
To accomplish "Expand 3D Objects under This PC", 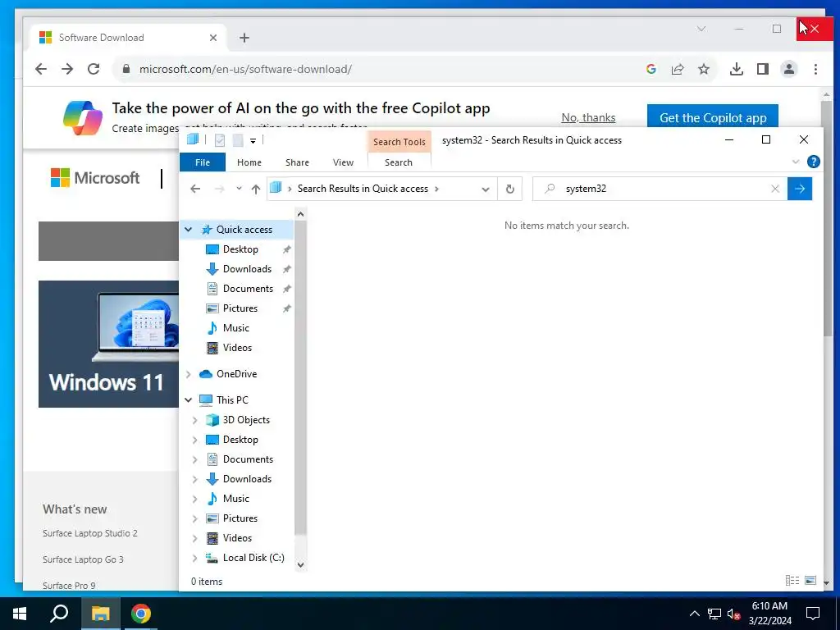I will click(195, 420).
